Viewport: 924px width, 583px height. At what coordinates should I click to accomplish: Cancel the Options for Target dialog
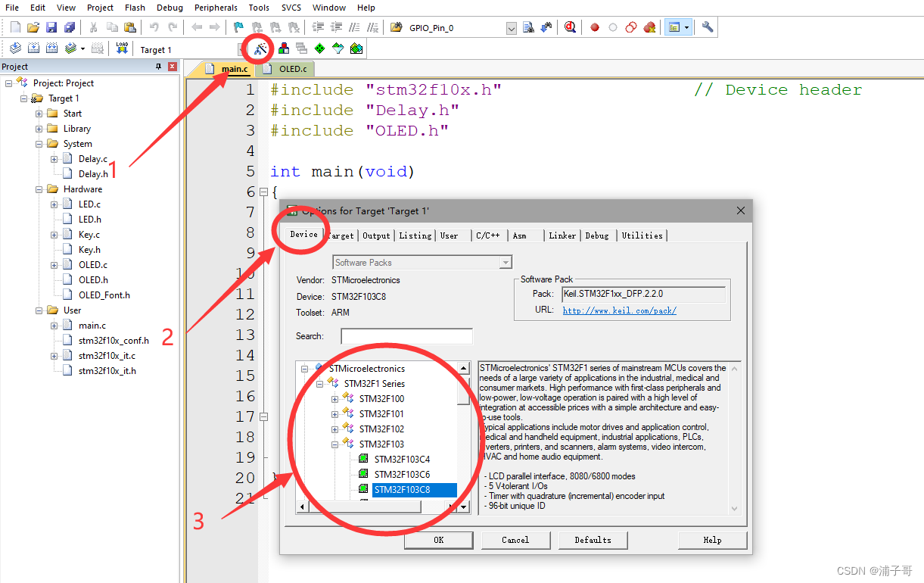[x=515, y=540]
